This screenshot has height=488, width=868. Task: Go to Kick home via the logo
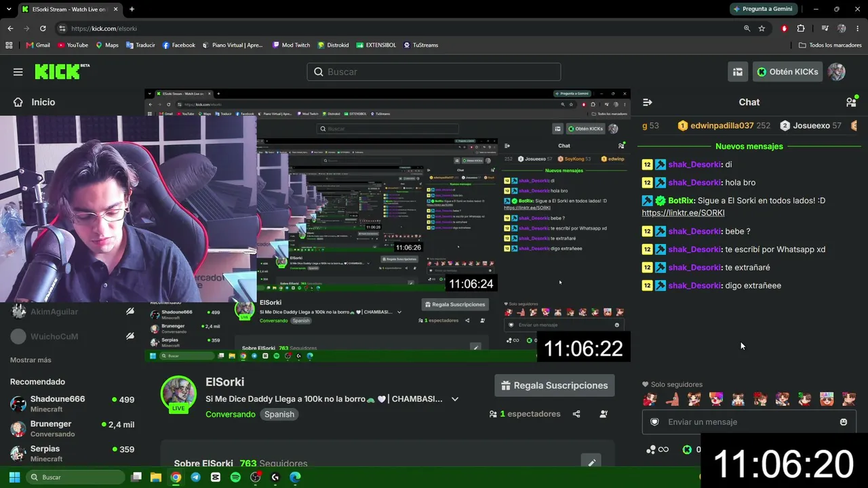click(x=62, y=71)
